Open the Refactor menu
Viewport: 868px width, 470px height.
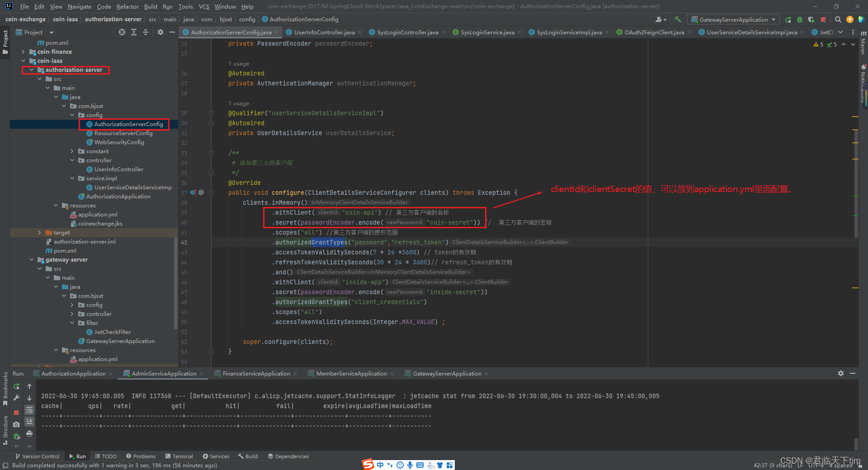127,6
